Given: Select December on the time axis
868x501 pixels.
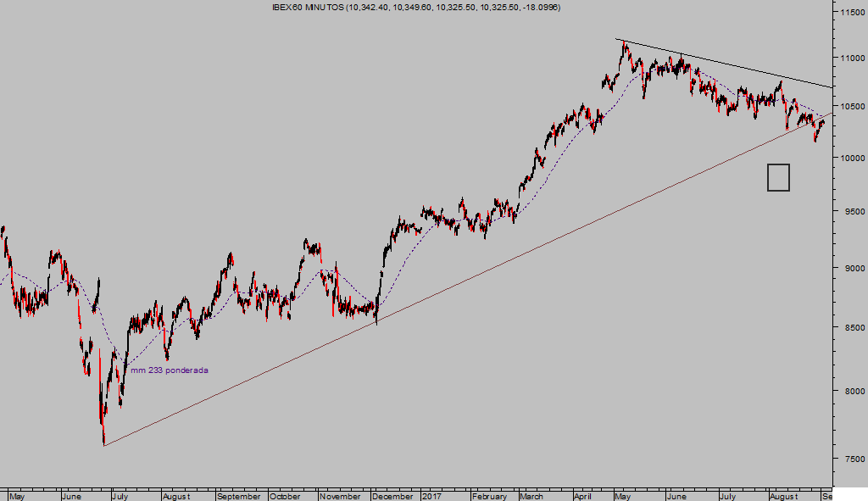Looking at the screenshot, I should tap(393, 496).
